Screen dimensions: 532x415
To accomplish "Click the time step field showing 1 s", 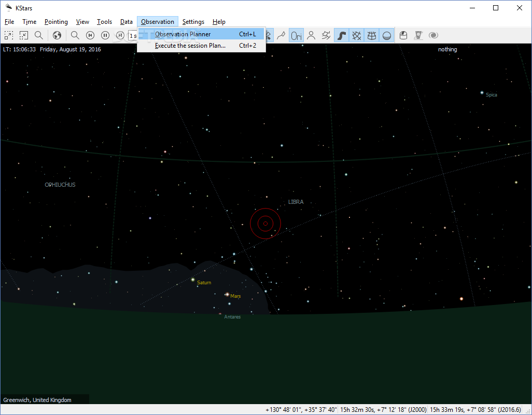I will click(x=133, y=36).
